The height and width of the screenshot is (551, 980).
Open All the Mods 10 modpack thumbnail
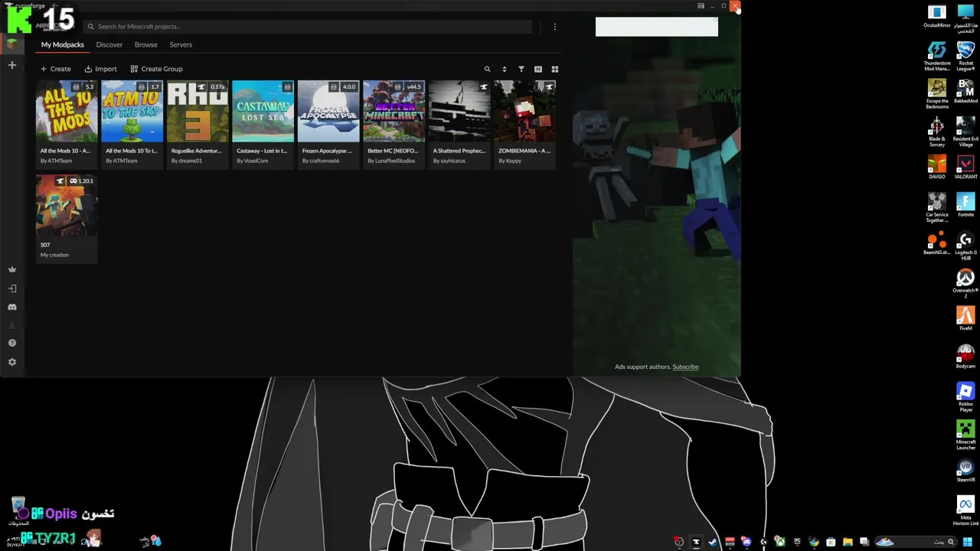[67, 111]
